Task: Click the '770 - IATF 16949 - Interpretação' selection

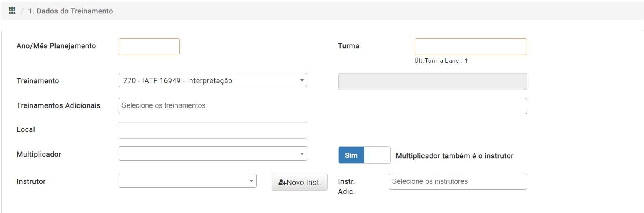Action: 178,81
